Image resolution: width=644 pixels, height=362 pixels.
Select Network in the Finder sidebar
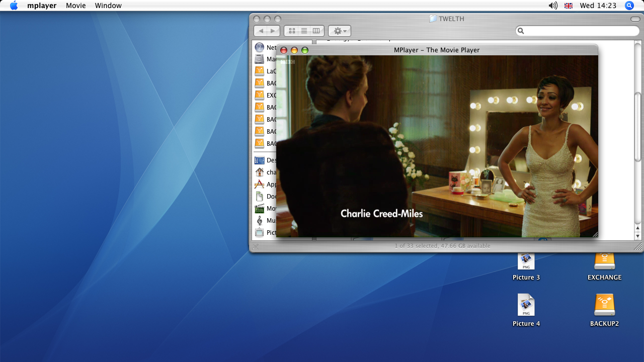266,47
